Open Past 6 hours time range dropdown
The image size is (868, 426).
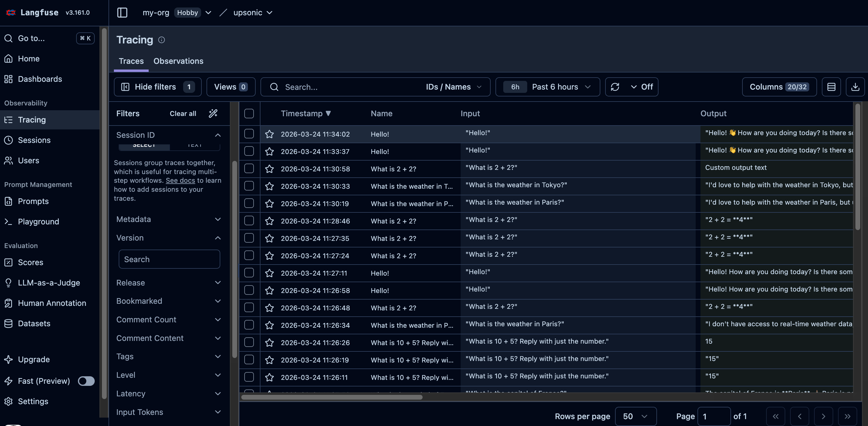click(x=548, y=87)
